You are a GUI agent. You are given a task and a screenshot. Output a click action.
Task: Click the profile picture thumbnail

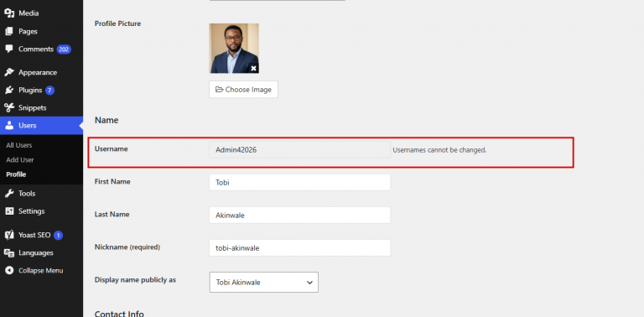coord(234,48)
